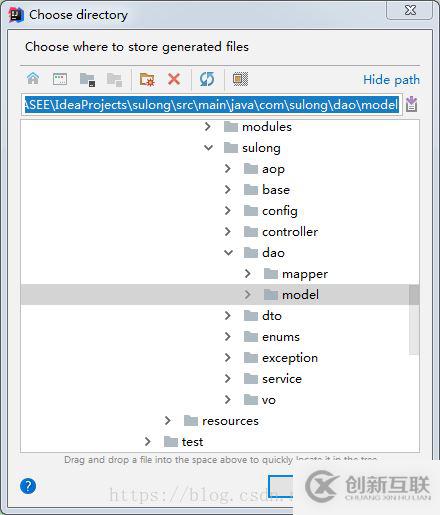Select the exception folder in tree
440x515 pixels.
(x=290, y=358)
